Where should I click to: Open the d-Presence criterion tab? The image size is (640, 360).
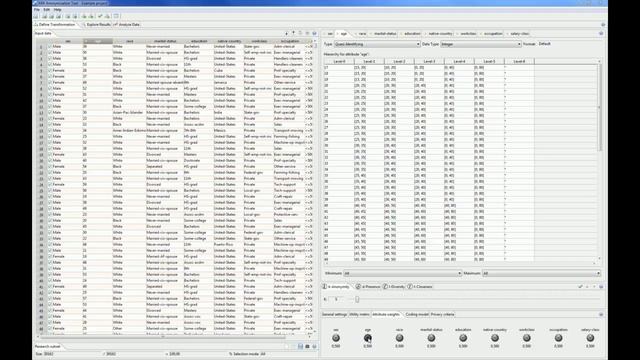pyautogui.click(x=368, y=287)
